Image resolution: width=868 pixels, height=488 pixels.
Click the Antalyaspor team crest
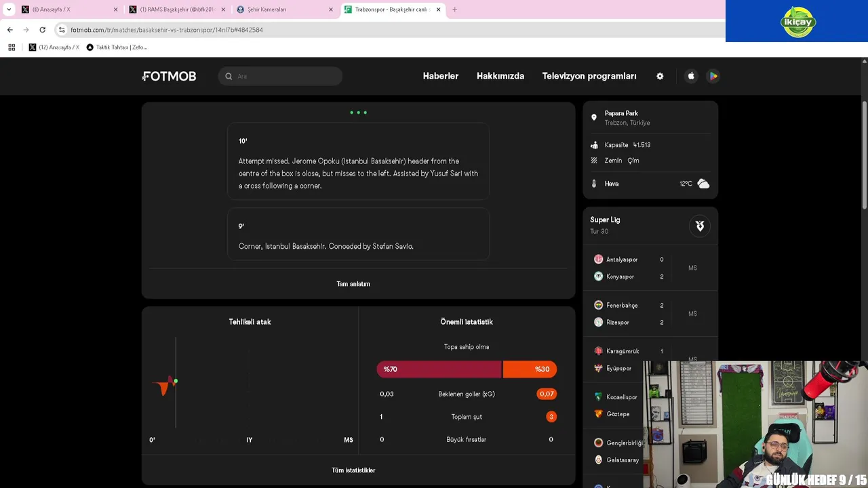[598, 260]
